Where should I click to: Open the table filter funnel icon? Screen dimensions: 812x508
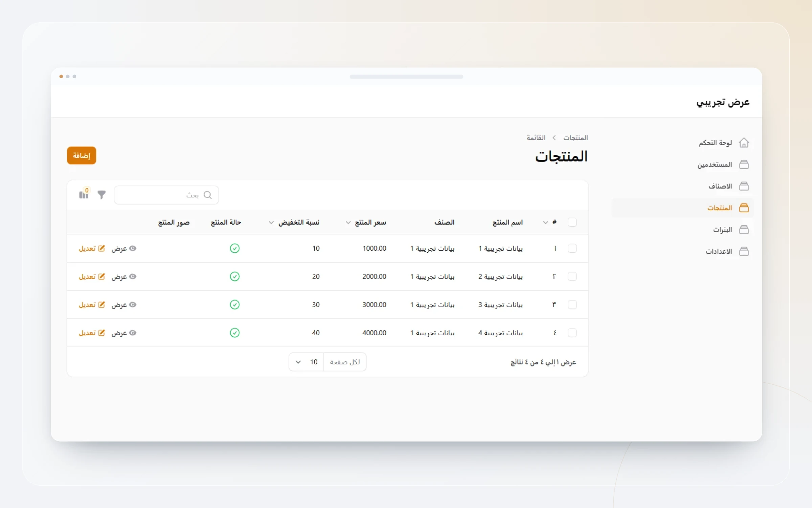pos(101,195)
